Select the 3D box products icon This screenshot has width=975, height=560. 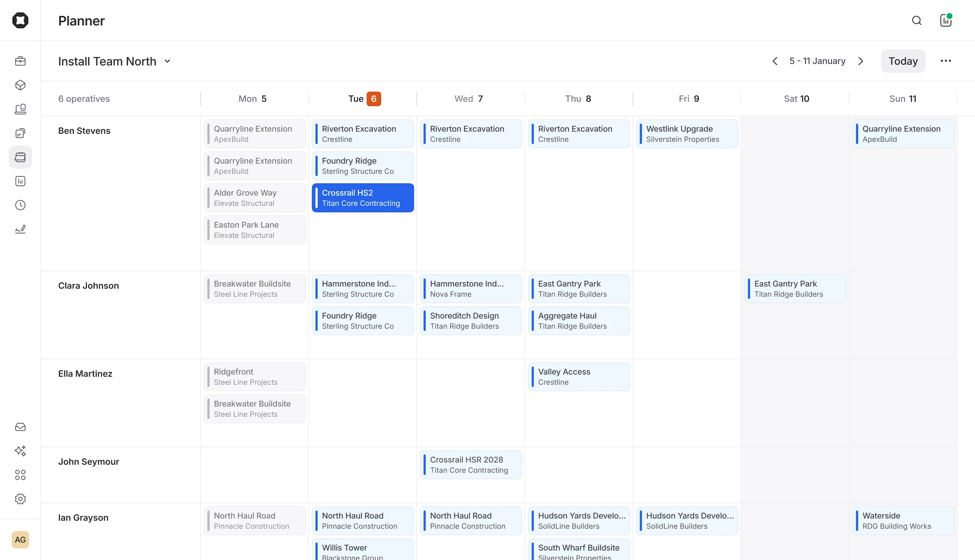coord(20,85)
